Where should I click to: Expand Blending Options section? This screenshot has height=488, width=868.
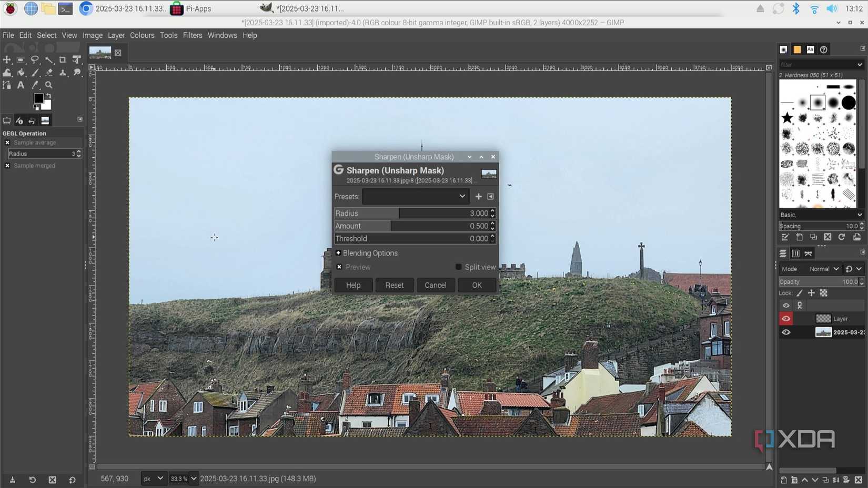(338, 253)
